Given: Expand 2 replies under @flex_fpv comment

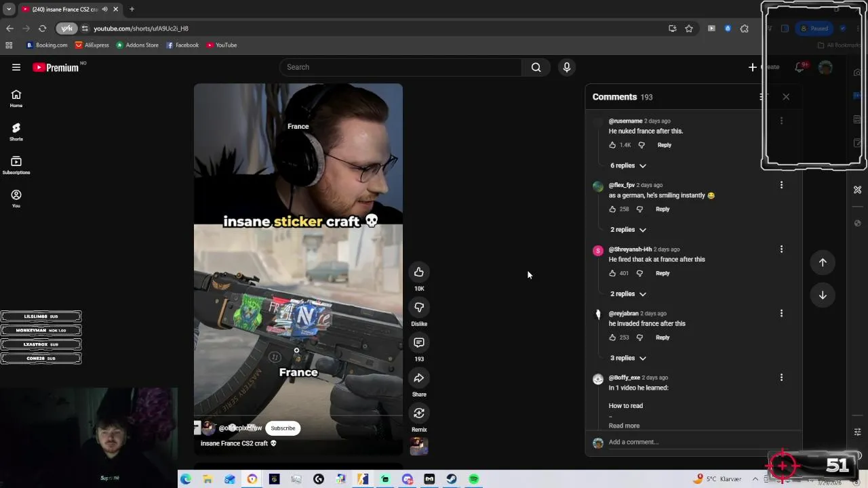Looking at the screenshot, I should pyautogui.click(x=628, y=230).
